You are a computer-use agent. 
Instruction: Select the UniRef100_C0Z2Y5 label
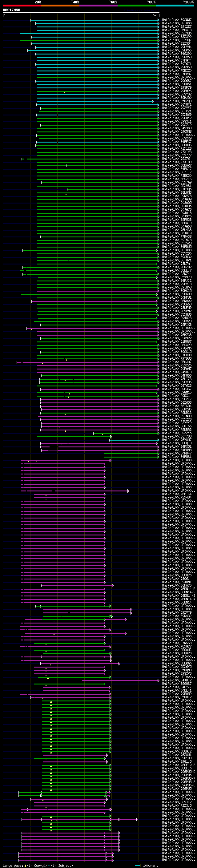(x=177, y=433)
